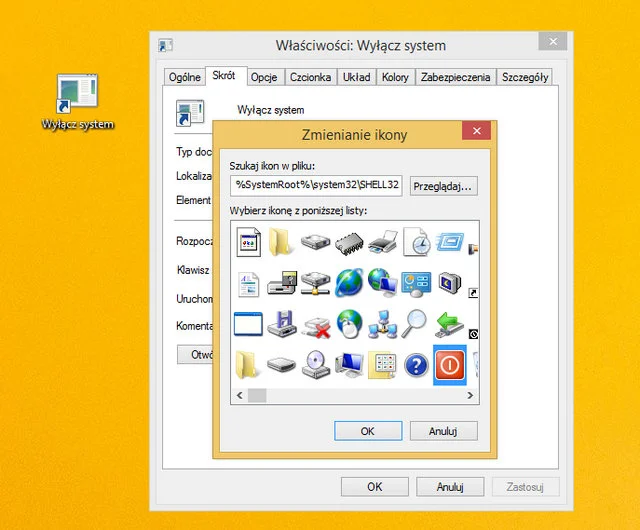The height and width of the screenshot is (530, 640).
Task: Open the Wyłącz system desktop shortcut
Action: click(77, 102)
